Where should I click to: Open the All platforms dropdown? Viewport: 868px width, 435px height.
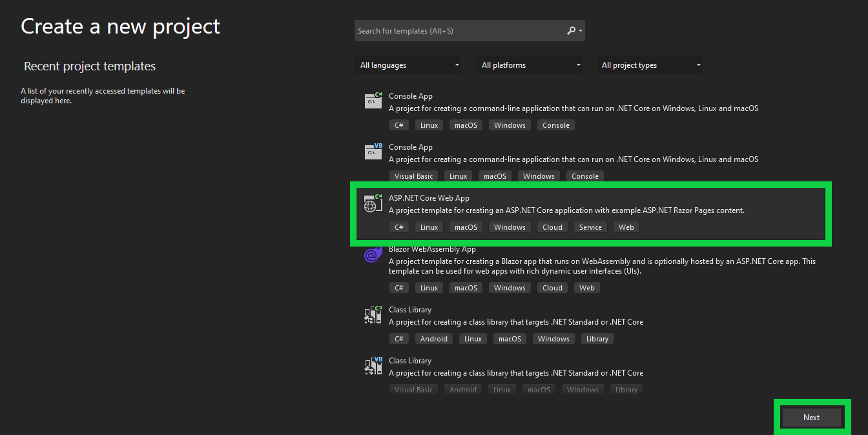(x=530, y=65)
